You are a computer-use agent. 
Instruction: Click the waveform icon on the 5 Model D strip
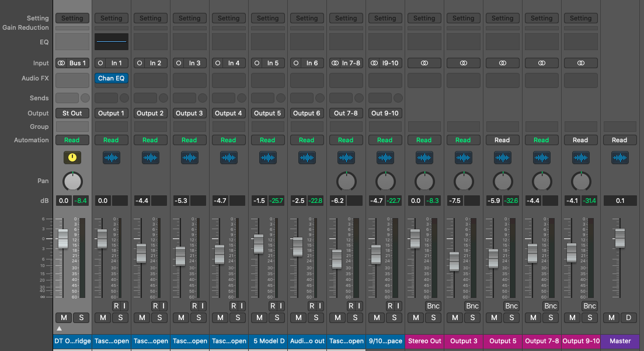coord(267,157)
